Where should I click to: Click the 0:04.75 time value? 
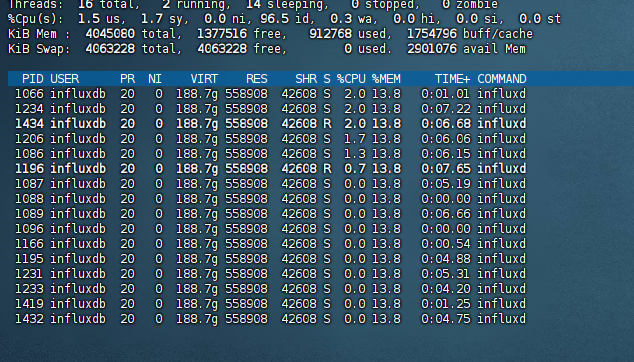click(446, 319)
